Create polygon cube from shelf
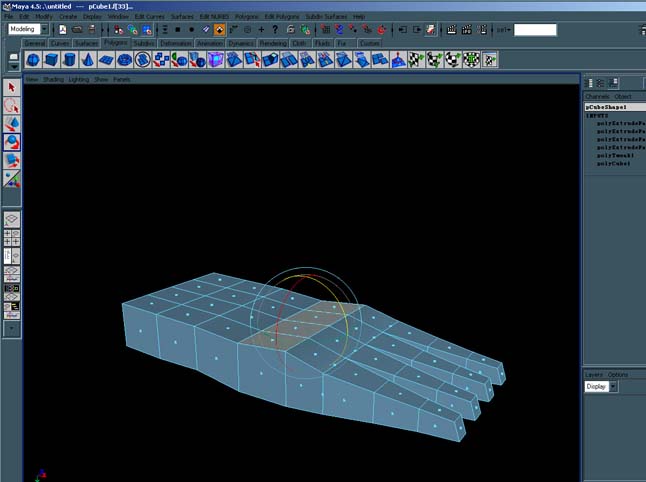This screenshot has height=482, width=646. 51,60
